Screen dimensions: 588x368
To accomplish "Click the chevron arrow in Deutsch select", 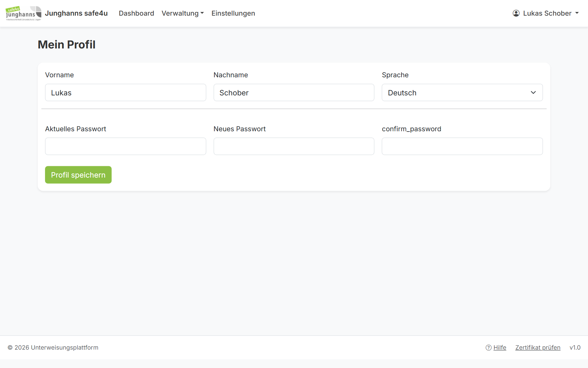I will coord(533,93).
